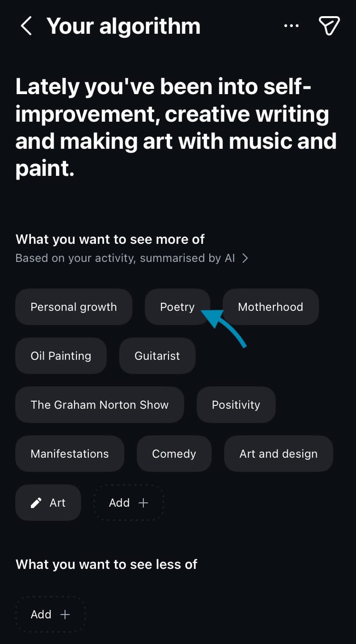Tap the Oil Painting chip
Viewport: 356px width, 644px height.
pyautogui.click(x=61, y=356)
